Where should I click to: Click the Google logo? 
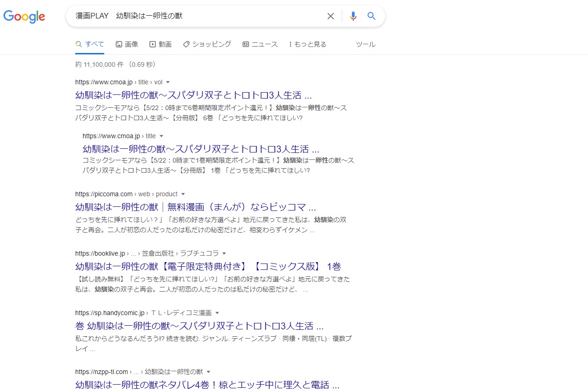[24, 17]
